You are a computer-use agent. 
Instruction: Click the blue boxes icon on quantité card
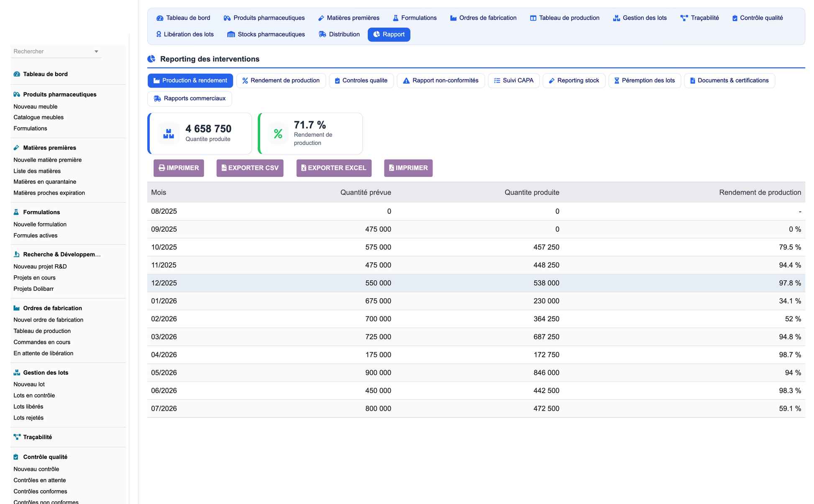tap(169, 133)
